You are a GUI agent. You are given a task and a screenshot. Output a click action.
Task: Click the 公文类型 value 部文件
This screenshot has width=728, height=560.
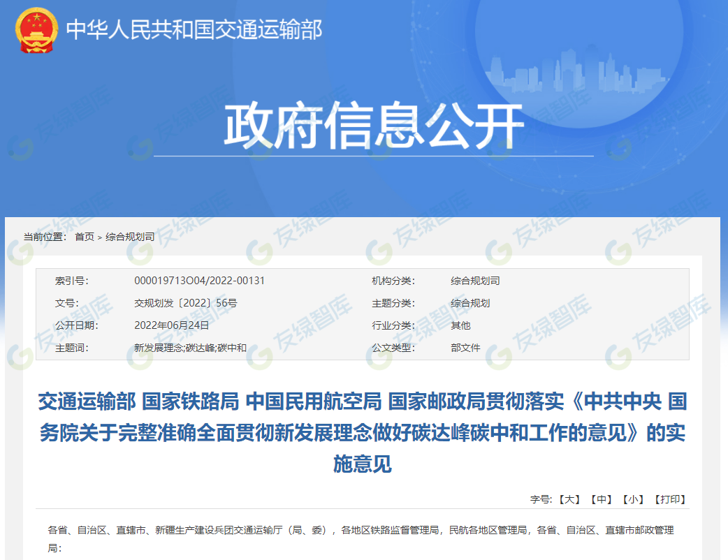click(x=465, y=348)
